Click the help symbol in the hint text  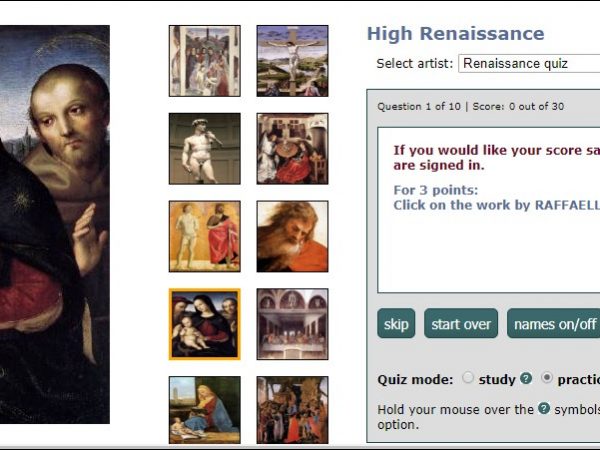(544, 409)
